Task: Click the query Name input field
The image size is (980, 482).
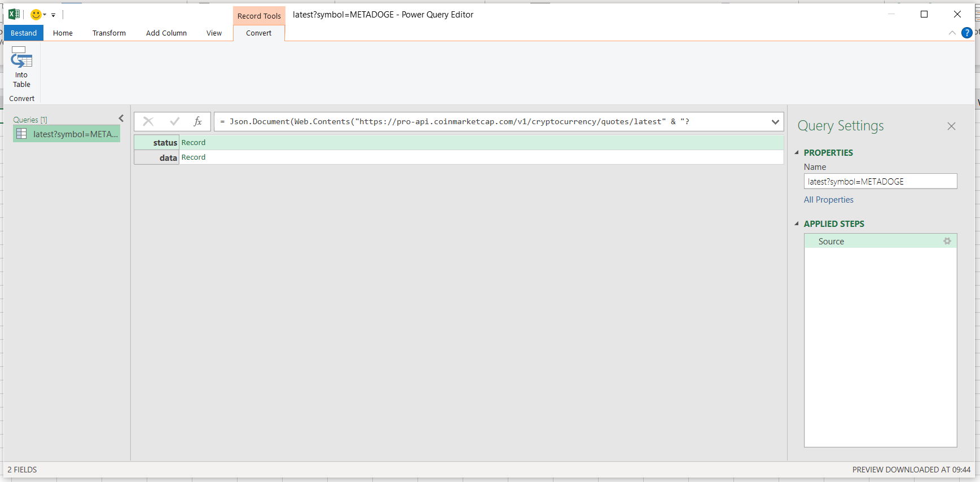Action: click(880, 181)
